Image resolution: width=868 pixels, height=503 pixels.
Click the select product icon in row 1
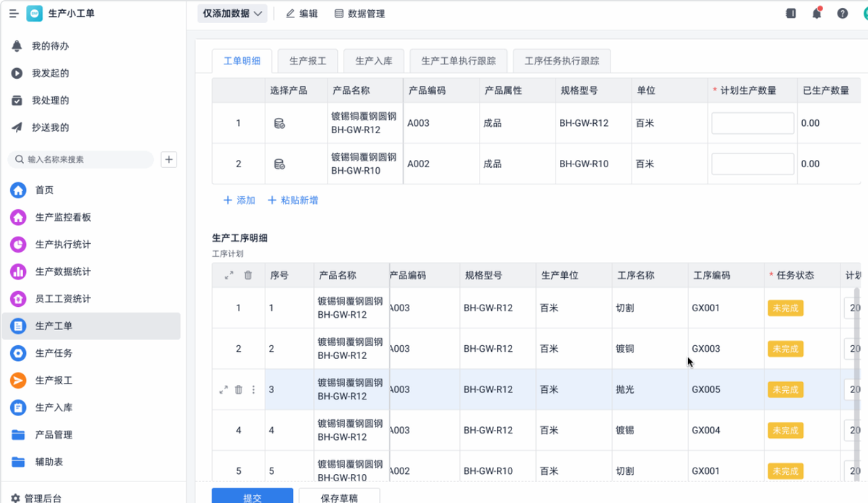coord(279,124)
